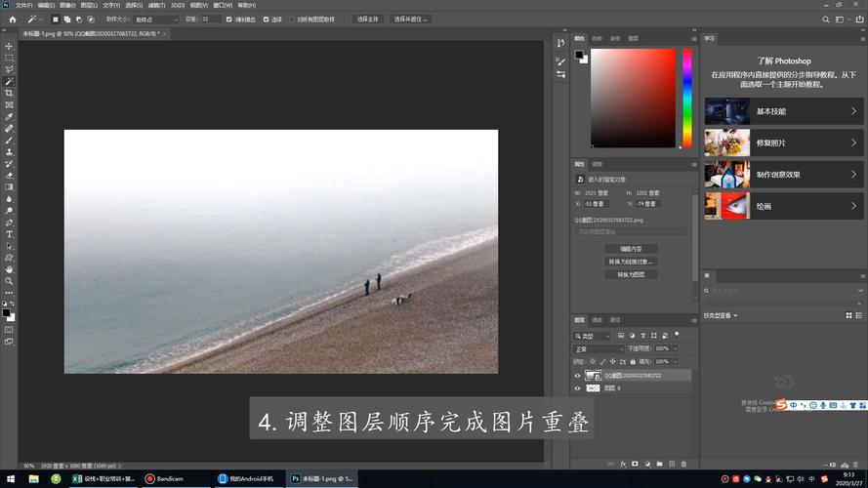868x488 pixels.
Task: Open the 取样点 sample size dropdown
Action: pyautogui.click(x=156, y=19)
